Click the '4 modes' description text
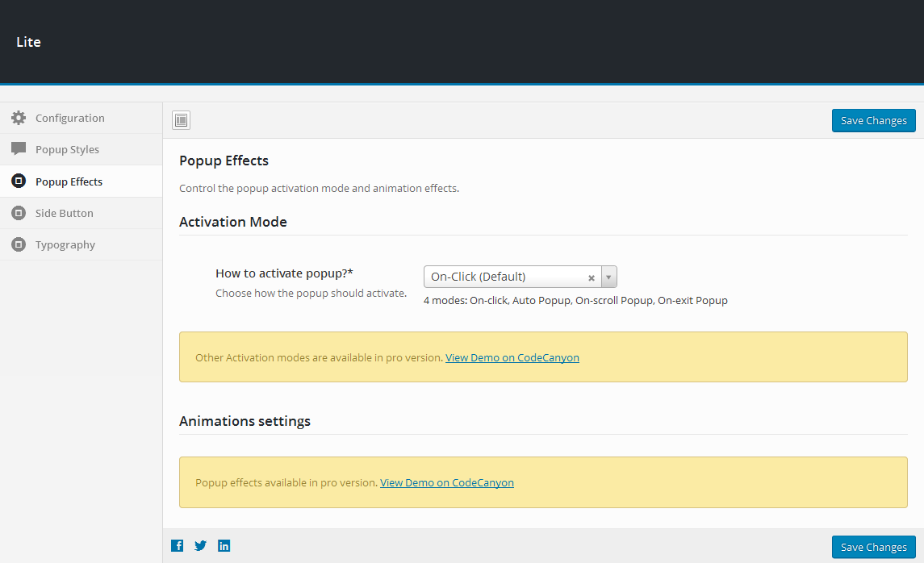The width and height of the screenshot is (924, 563). click(575, 300)
